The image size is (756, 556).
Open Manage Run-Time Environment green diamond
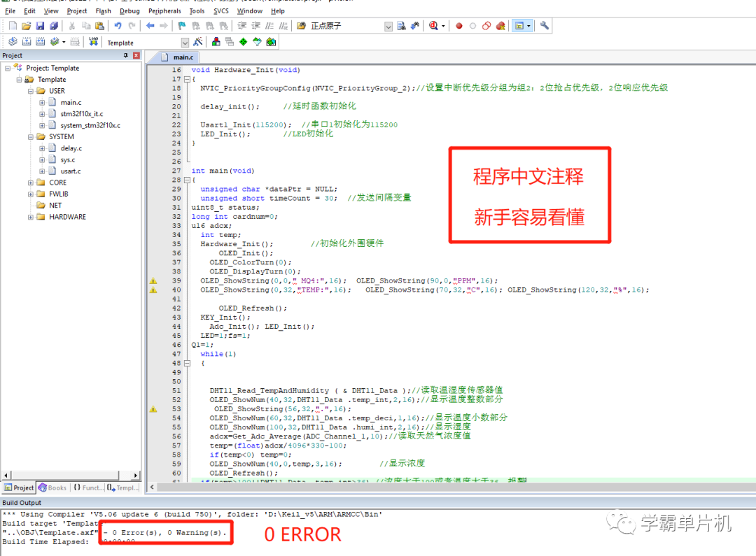244,42
